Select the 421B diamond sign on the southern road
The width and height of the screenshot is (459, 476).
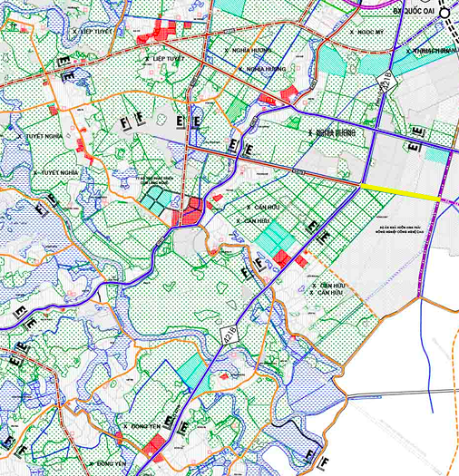229,334
